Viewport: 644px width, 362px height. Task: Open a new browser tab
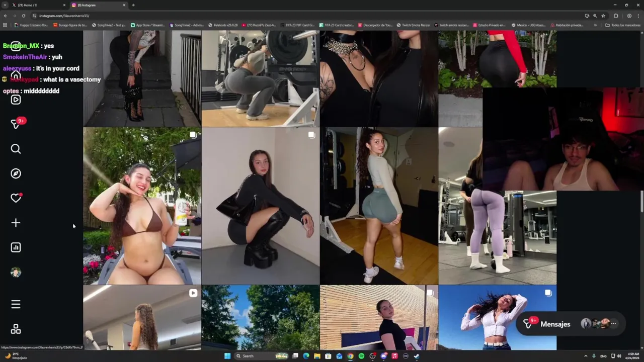click(x=133, y=5)
